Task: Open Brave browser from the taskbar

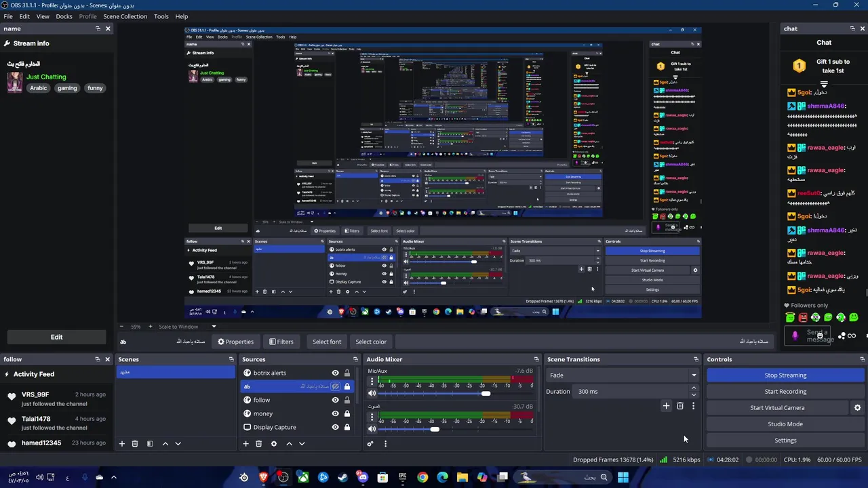Action: coord(264,477)
